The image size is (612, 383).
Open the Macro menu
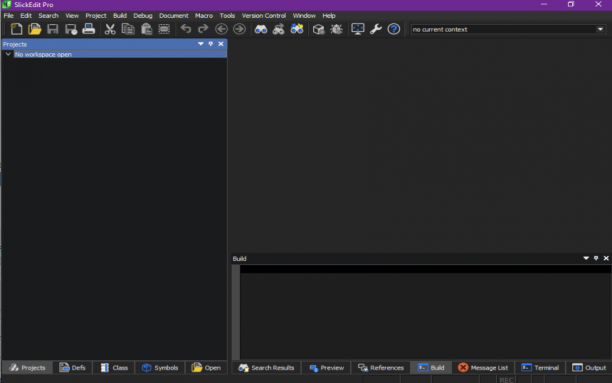tap(204, 16)
